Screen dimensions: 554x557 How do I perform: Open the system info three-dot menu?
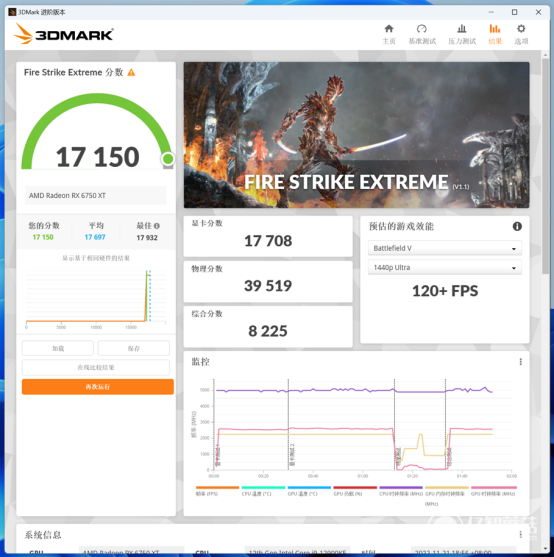521,534
